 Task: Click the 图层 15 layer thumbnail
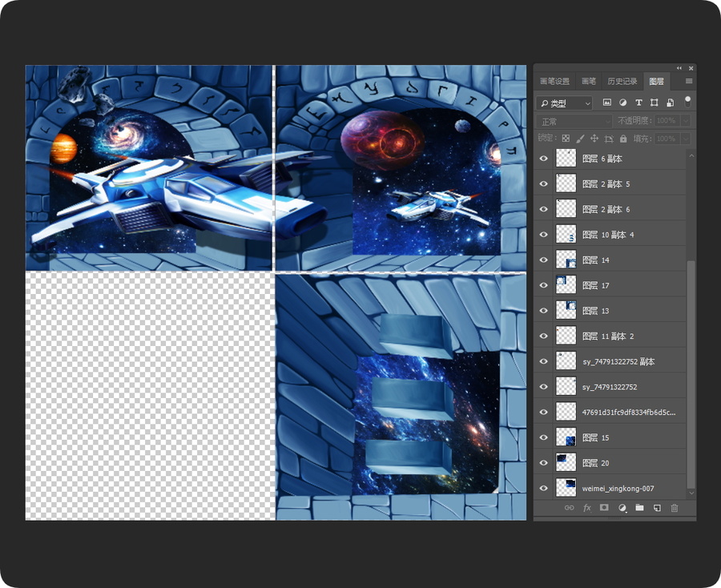click(x=566, y=437)
